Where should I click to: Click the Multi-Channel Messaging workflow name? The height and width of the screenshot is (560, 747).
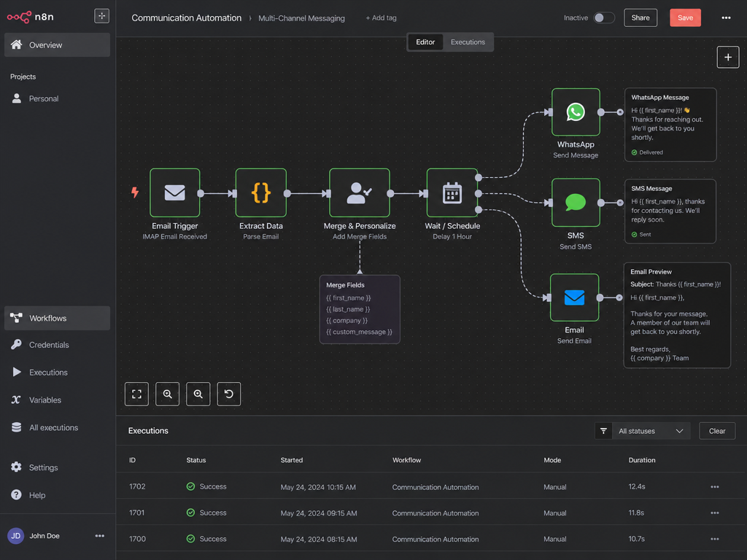click(x=301, y=18)
